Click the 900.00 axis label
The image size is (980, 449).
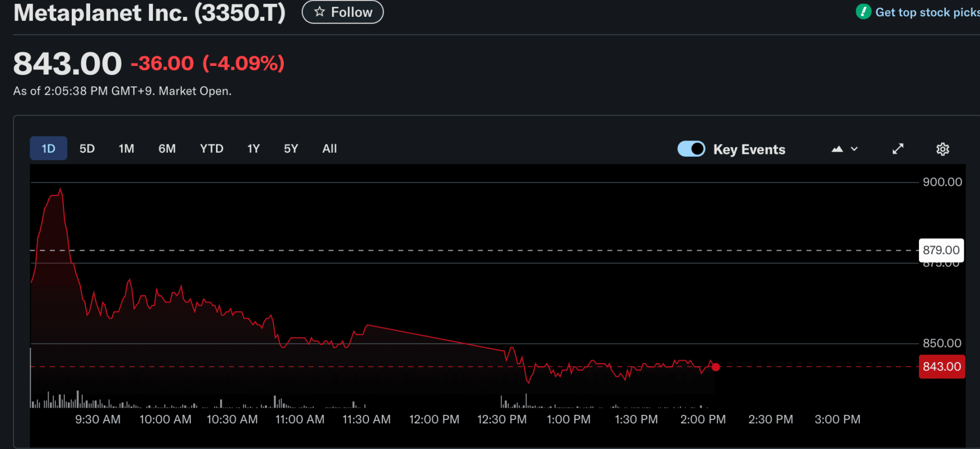tap(942, 182)
